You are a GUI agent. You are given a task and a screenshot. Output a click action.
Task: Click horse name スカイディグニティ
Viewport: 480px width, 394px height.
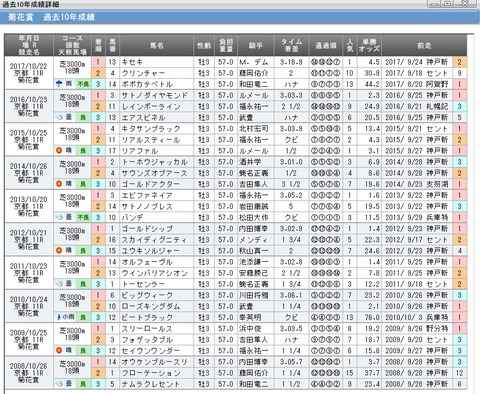tap(154, 240)
